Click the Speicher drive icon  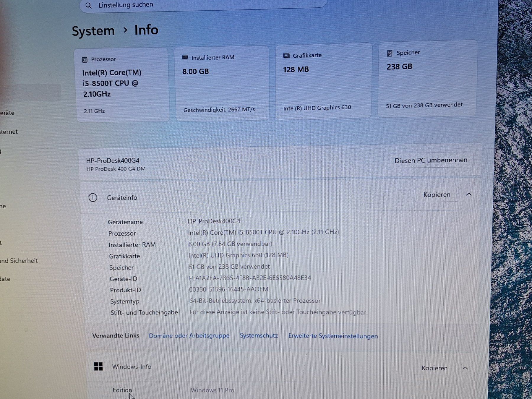[x=390, y=53]
